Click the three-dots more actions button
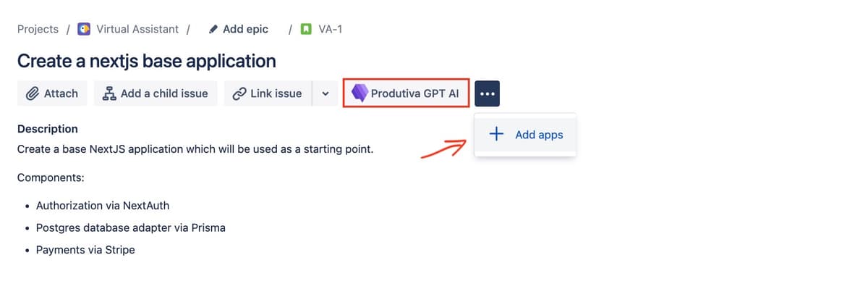 pos(488,93)
